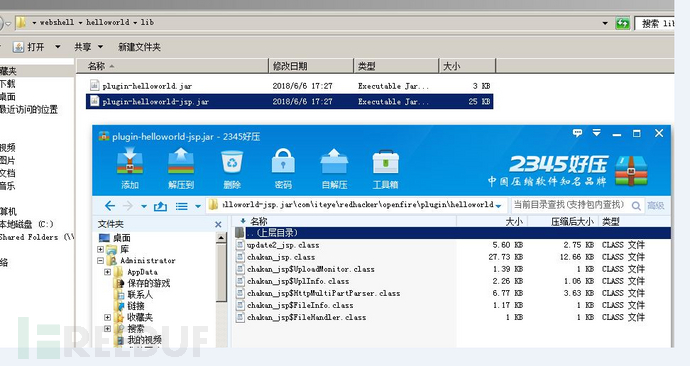
Task: Click 新建文件夹 in Explorer toolbar
Action: [139, 47]
